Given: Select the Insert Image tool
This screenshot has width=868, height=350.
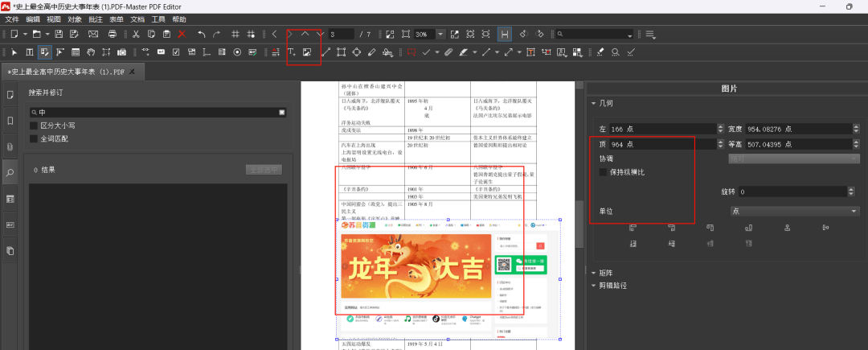Looking at the screenshot, I should [x=307, y=52].
